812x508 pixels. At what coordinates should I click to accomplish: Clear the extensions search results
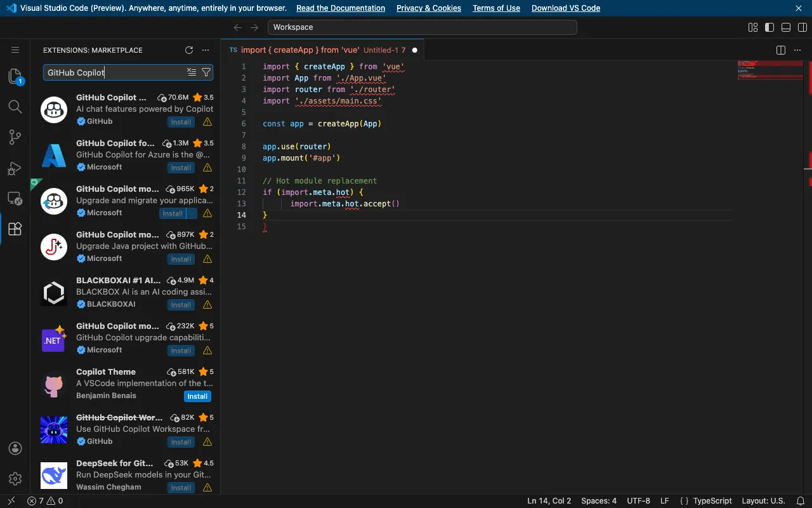tap(192, 72)
